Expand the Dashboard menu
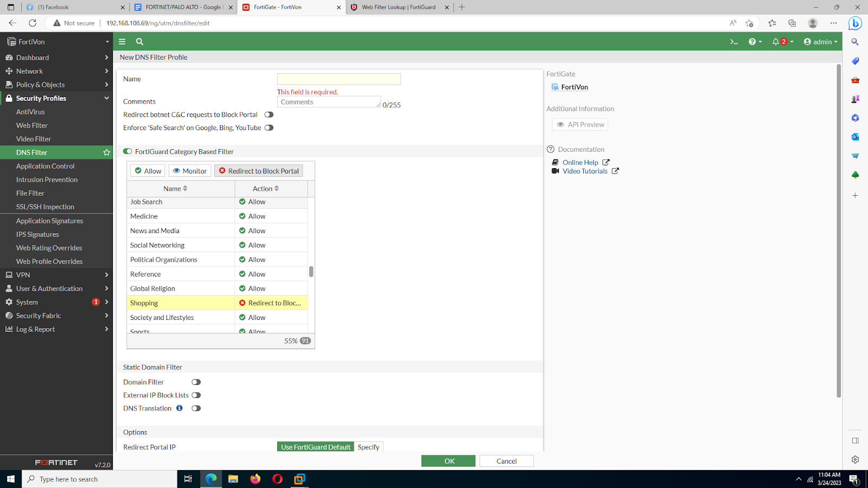The width and height of the screenshot is (868, 488). [56, 57]
